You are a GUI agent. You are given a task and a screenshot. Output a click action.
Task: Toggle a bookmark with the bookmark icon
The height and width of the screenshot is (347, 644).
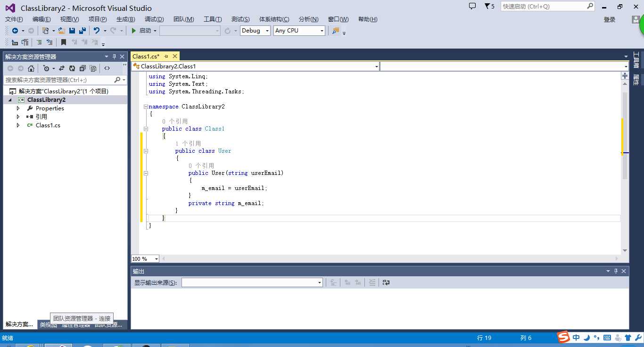tap(64, 42)
